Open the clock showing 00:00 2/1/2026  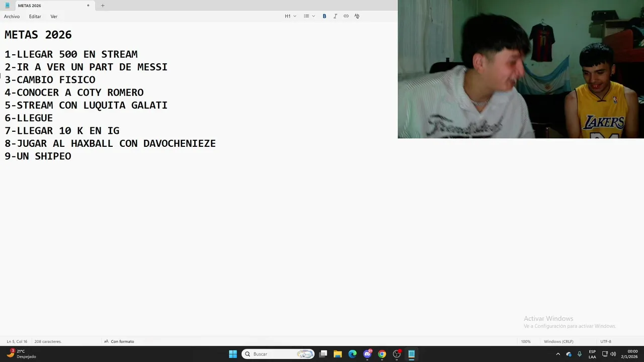coord(629,354)
